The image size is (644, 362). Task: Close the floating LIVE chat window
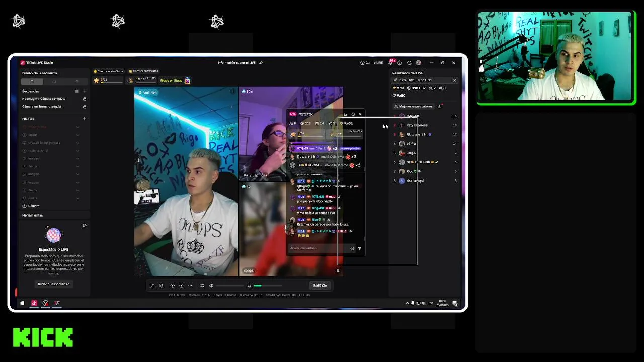tap(360, 114)
